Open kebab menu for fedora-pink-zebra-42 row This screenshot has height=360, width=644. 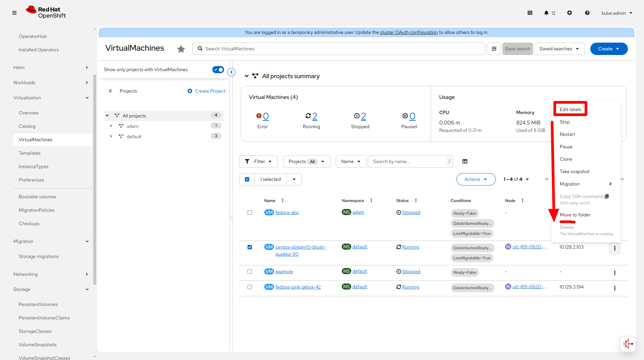pos(614,288)
